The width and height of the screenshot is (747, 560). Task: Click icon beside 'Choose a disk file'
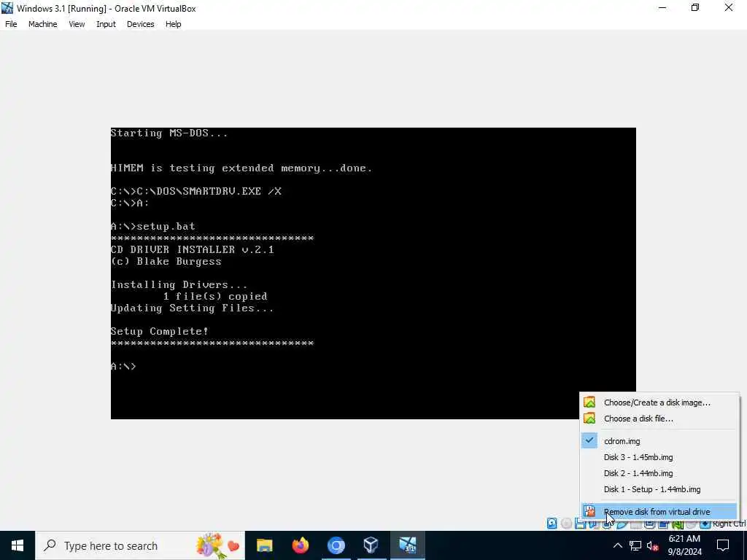tap(589, 419)
